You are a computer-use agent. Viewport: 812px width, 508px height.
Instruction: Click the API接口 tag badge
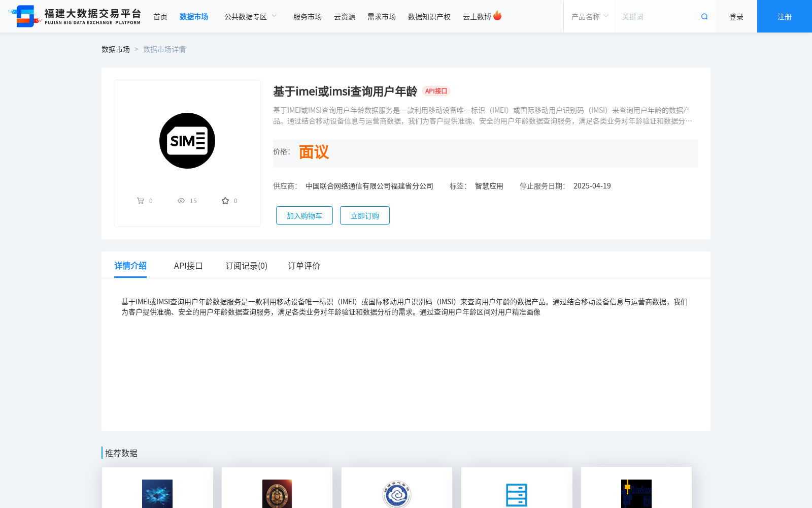[x=436, y=91]
